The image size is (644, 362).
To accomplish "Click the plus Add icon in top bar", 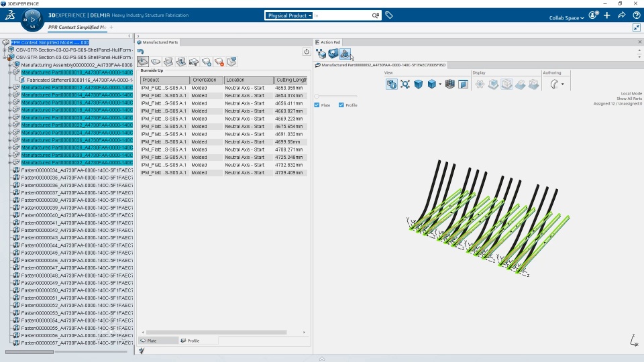I will [x=607, y=15].
